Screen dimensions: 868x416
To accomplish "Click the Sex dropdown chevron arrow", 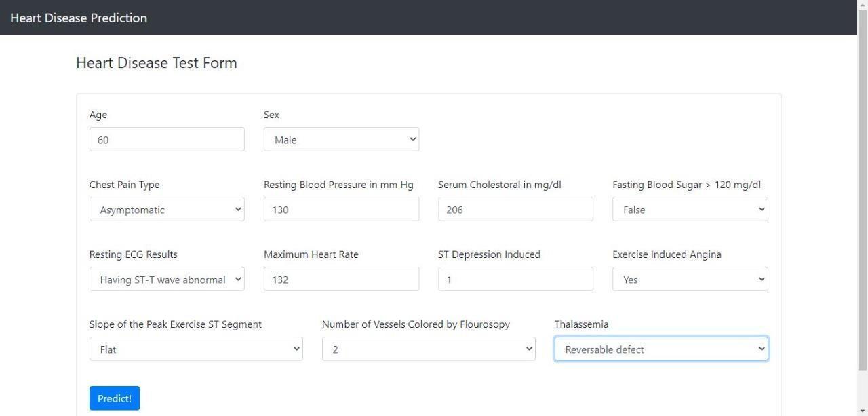I will tap(413, 140).
